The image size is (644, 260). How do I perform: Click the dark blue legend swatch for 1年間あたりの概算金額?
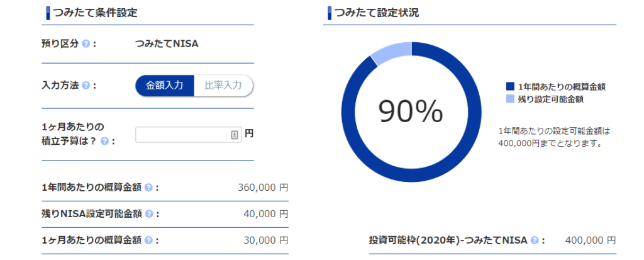click(509, 86)
